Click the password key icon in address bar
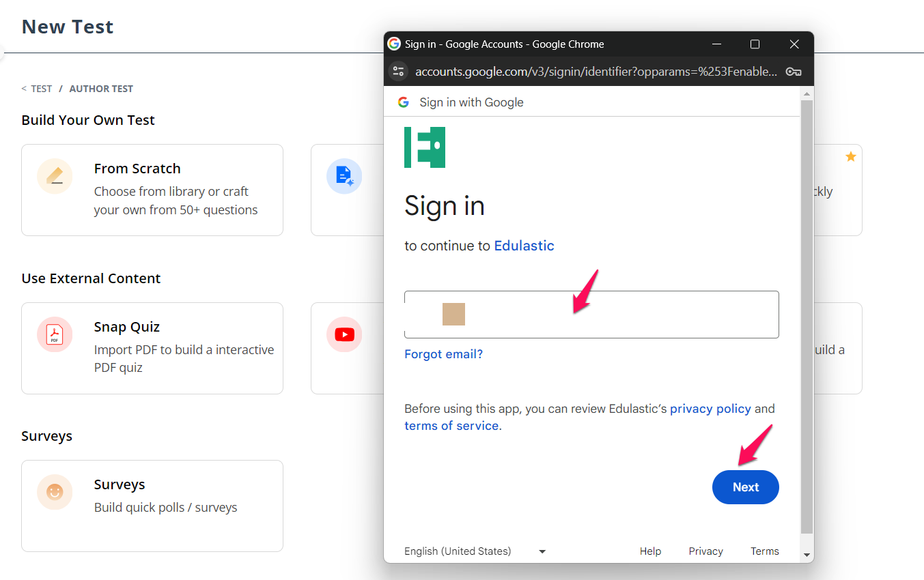The height and width of the screenshot is (580, 924). point(793,72)
